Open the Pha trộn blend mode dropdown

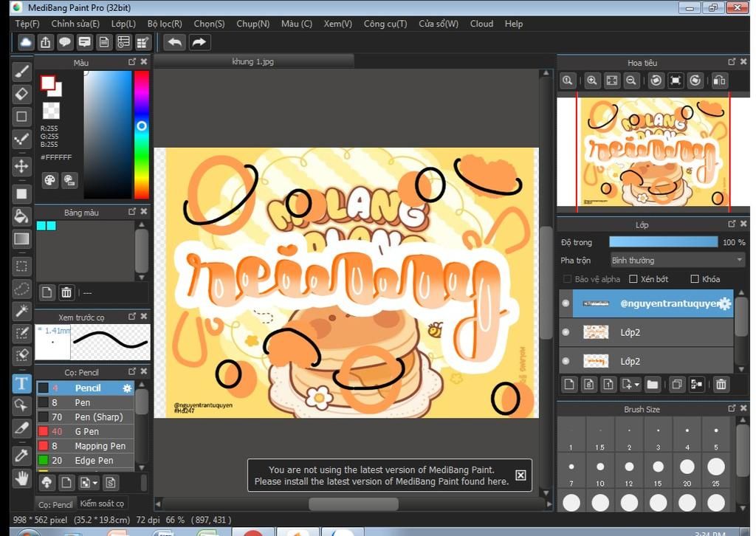677,260
